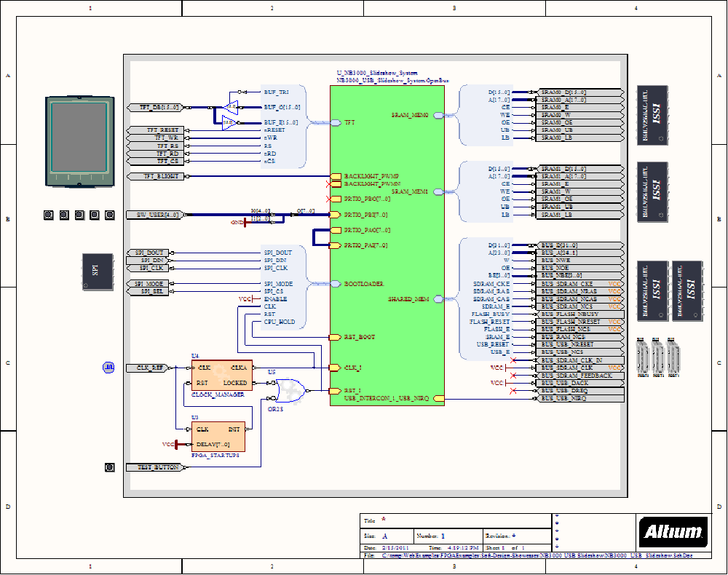Click the GND power port symbol
The width and height of the screenshot is (728, 575).
tap(239, 222)
